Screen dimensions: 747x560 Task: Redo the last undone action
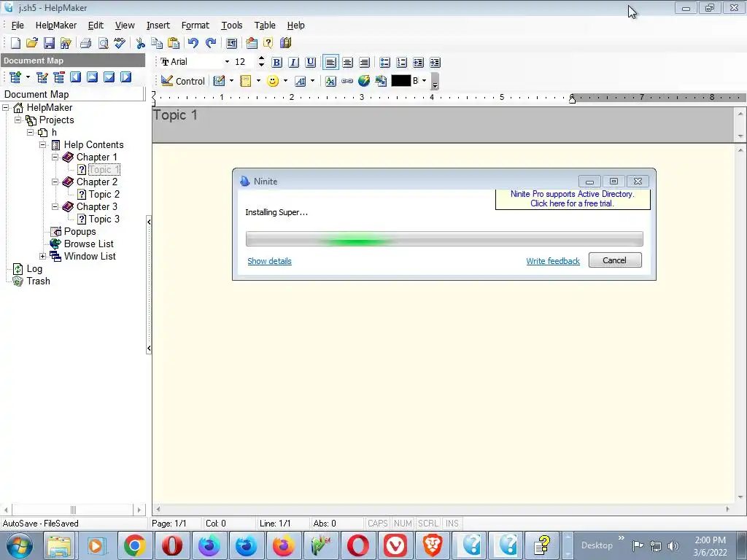[211, 43]
